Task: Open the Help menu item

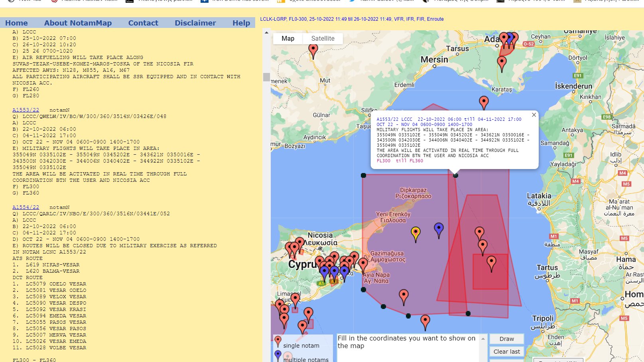Action: pyautogui.click(x=241, y=23)
